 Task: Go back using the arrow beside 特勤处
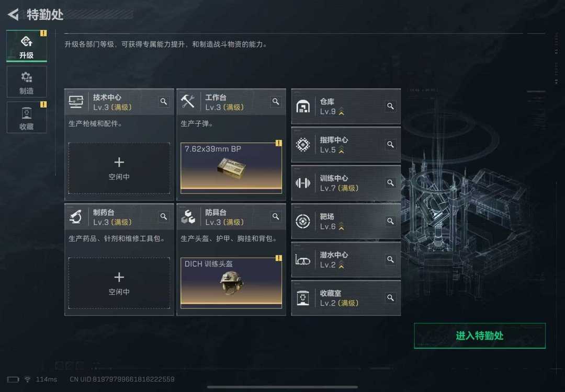point(13,15)
